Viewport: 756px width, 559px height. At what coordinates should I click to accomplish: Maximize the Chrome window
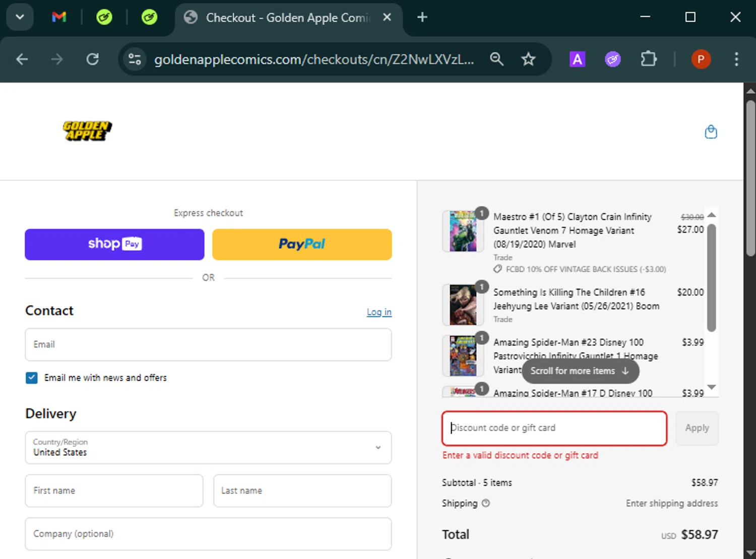[x=690, y=17]
